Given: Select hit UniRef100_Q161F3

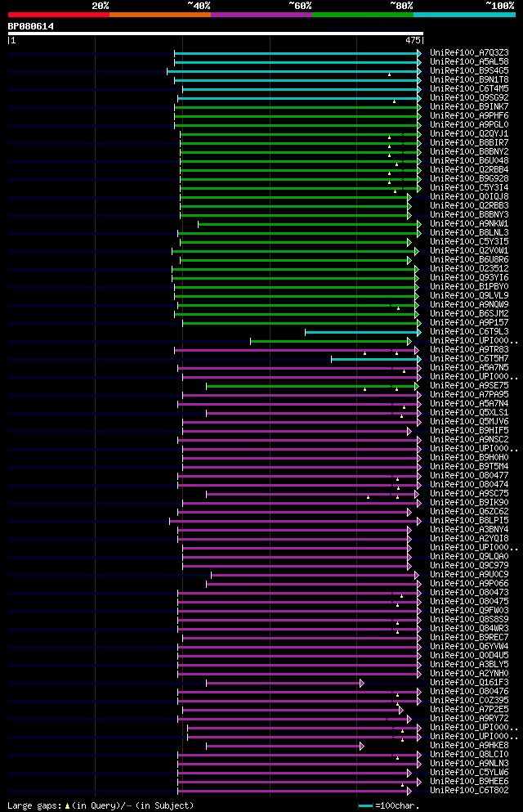Looking at the screenshot, I should click(x=469, y=683).
